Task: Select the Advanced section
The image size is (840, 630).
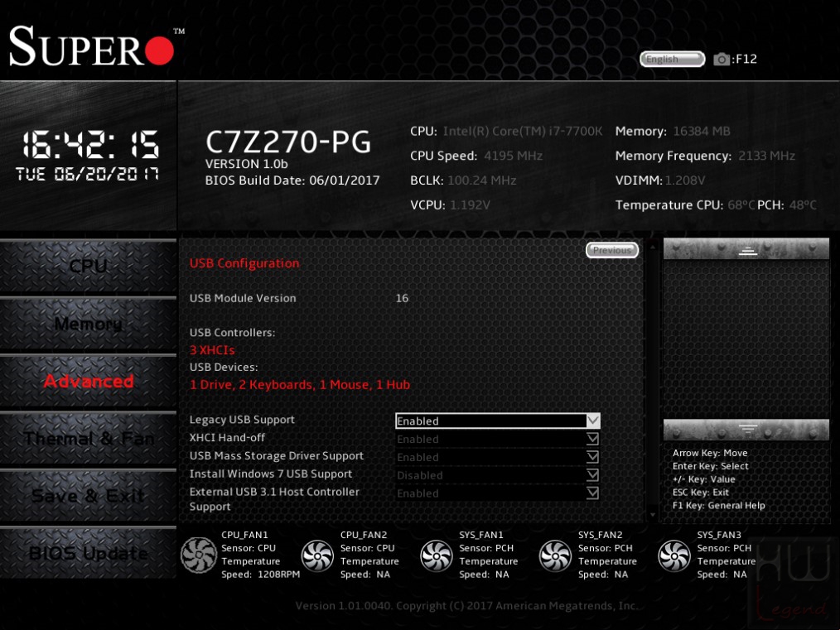Action: [88, 381]
